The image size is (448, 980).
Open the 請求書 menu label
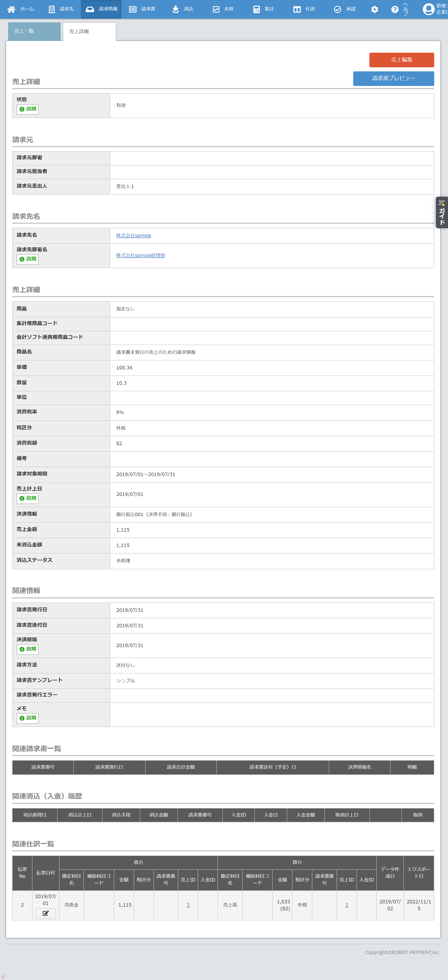coord(148,9)
